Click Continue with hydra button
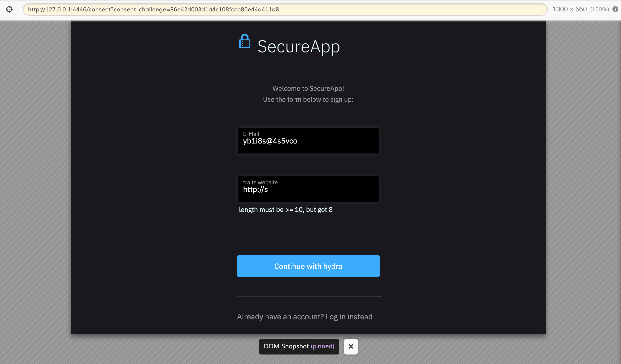Screen dimensions: 621x364 [x=308, y=266]
